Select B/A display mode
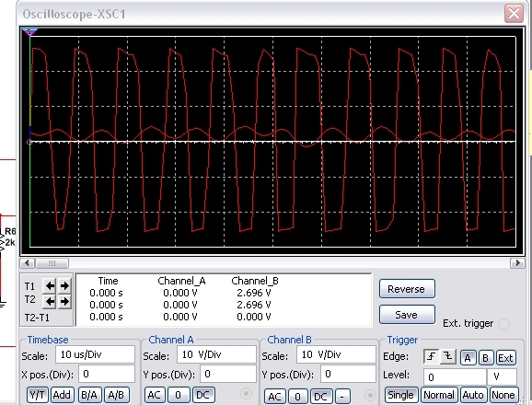The image size is (532, 405). (89, 395)
